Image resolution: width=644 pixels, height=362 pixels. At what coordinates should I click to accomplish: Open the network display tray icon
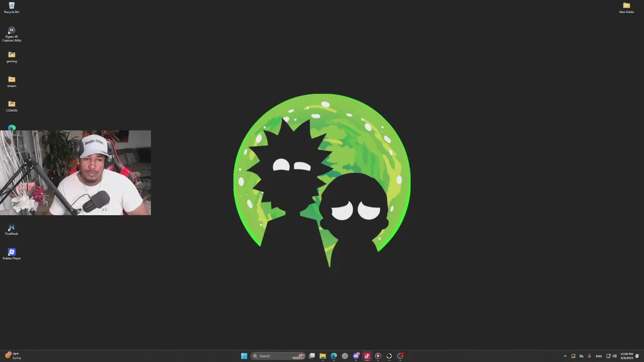tap(608, 356)
